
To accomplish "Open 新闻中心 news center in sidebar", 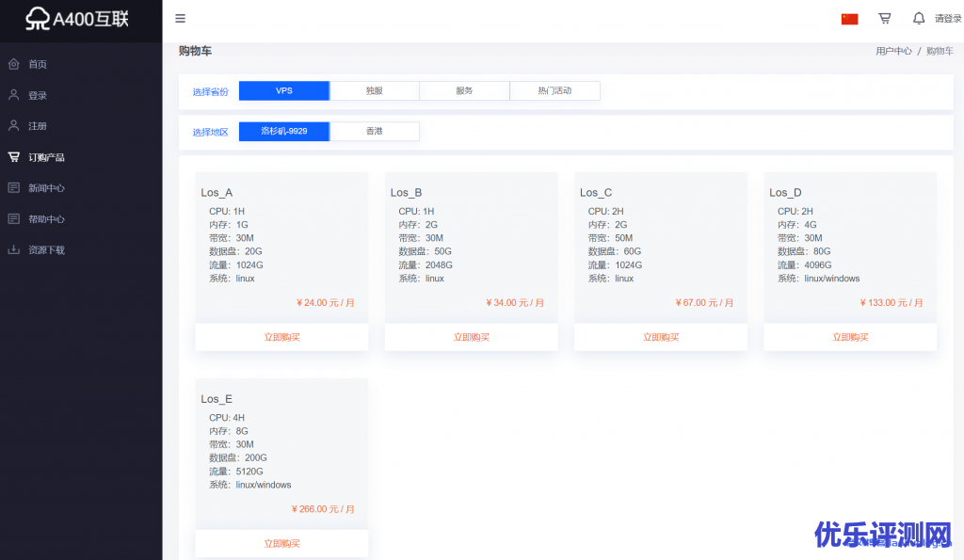I will [x=46, y=188].
